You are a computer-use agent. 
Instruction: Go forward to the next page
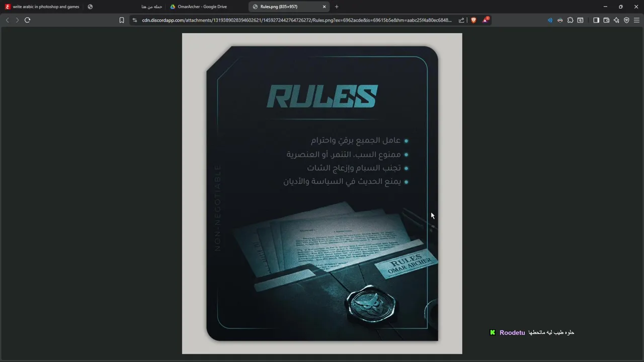17,20
